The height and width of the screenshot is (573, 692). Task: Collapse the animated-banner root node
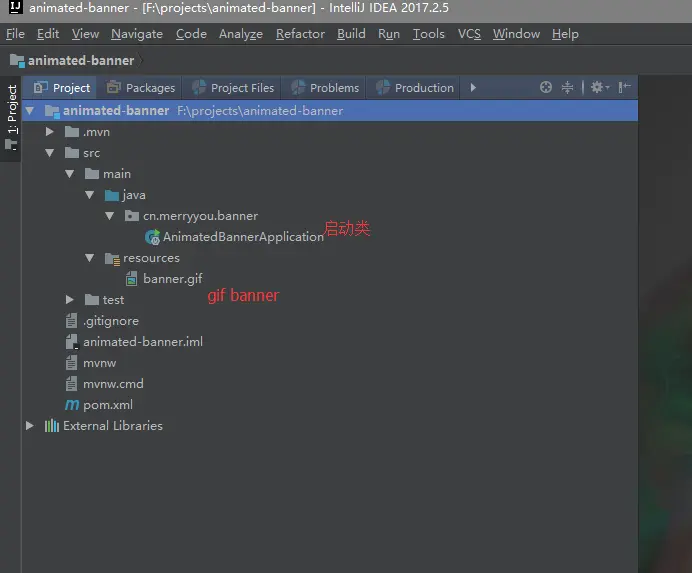[x=30, y=110]
